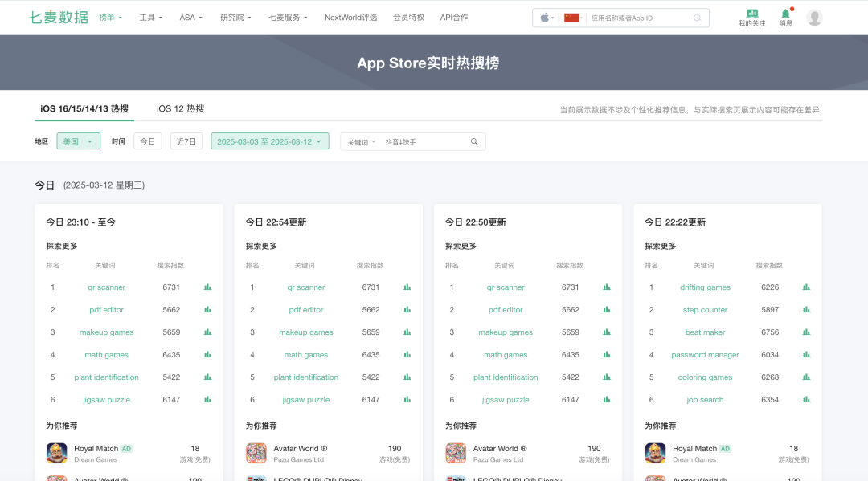Screen dimensions: 868x481
Task: Click the search magnifier in top app search
Action: click(698, 18)
